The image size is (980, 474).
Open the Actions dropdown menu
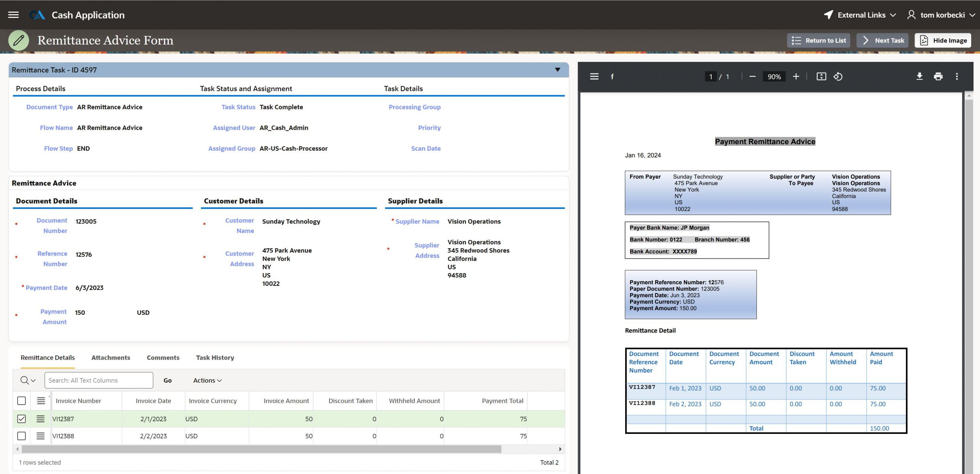pos(207,380)
